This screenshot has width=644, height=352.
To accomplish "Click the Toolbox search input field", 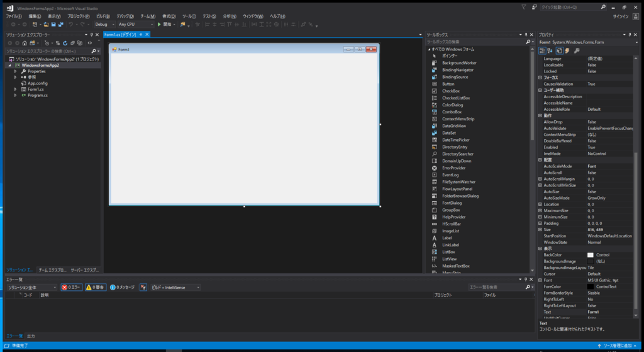I will tap(475, 42).
